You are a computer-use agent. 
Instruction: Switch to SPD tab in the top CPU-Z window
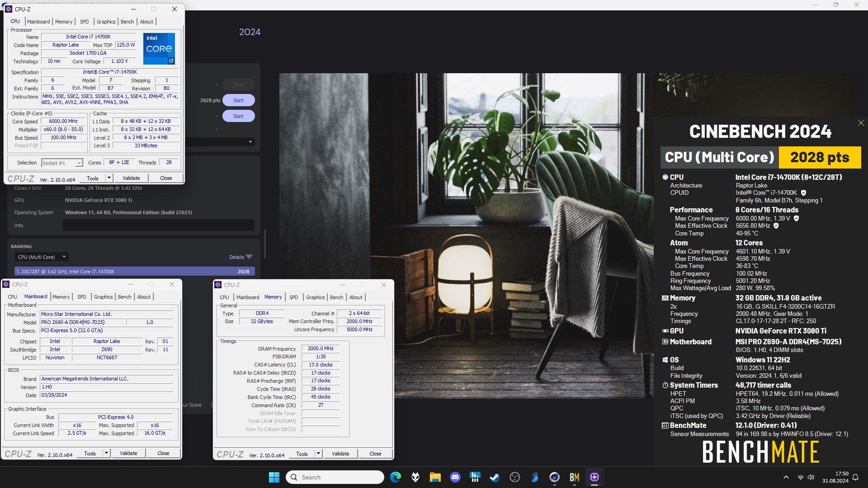pos(85,22)
